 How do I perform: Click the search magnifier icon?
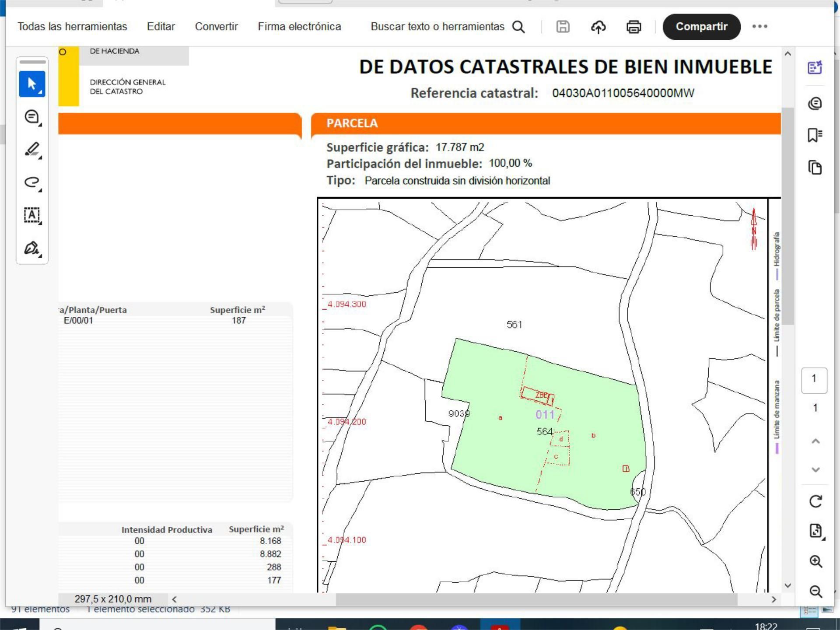[518, 27]
